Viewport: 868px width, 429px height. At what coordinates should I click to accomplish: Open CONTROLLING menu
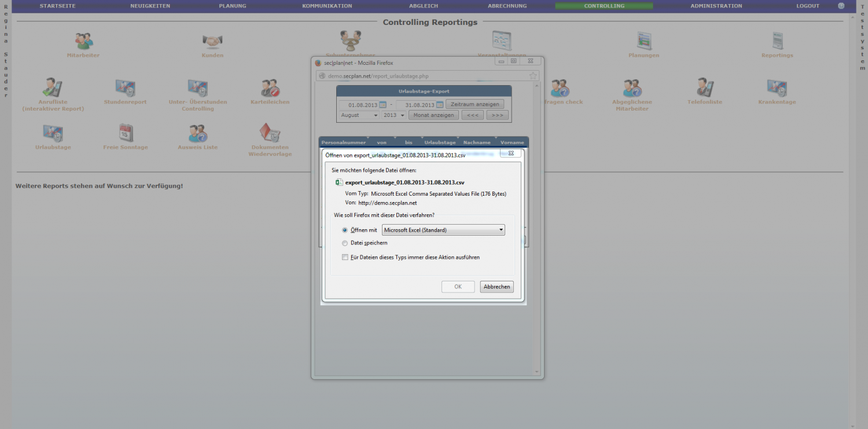(x=604, y=6)
